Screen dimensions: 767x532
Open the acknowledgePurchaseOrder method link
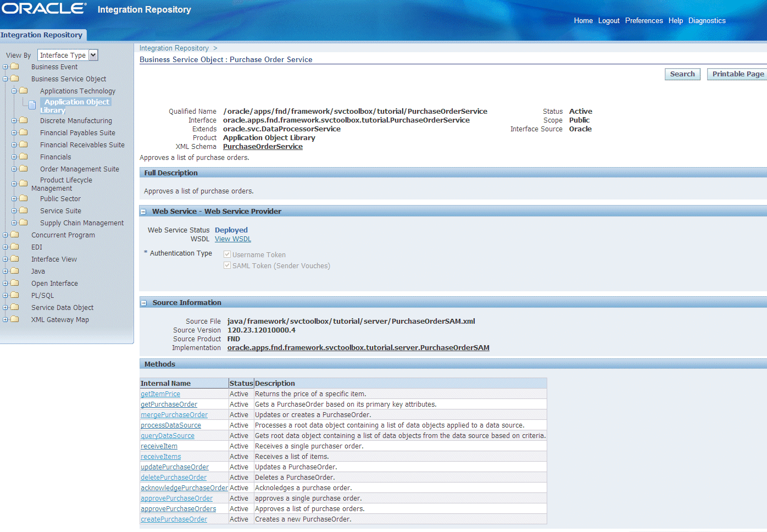click(184, 488)
